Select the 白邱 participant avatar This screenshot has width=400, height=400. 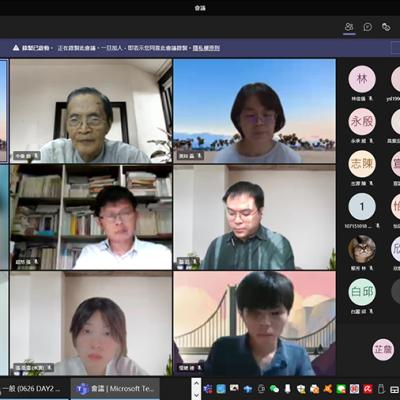362,292
